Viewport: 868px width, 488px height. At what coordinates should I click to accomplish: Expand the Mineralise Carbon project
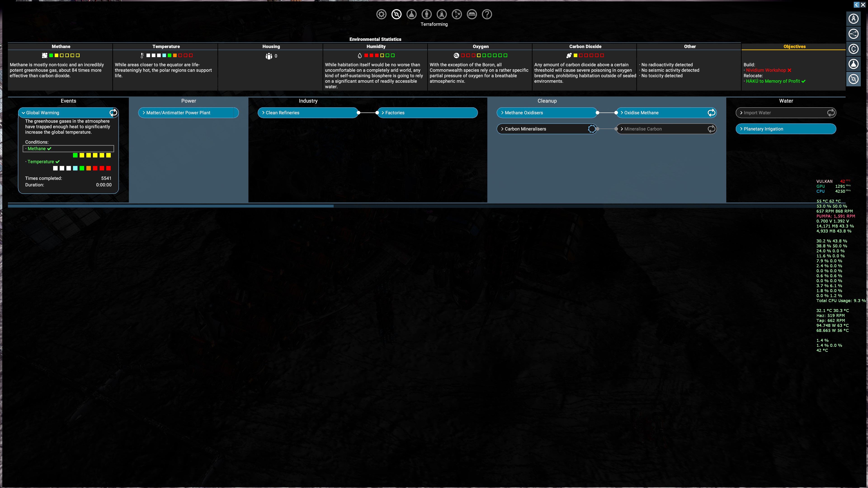[x=622, y=129]
